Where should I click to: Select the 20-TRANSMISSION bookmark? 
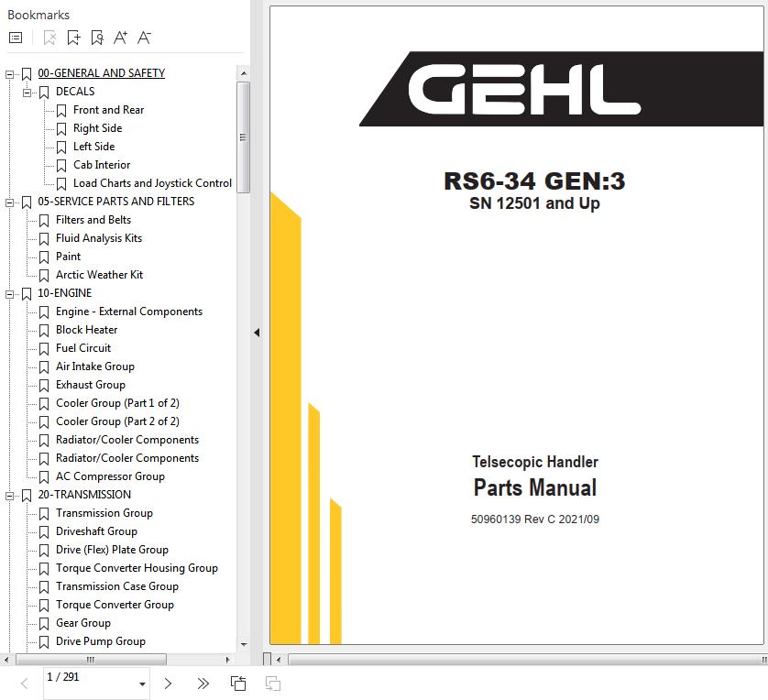pos(84,495)
